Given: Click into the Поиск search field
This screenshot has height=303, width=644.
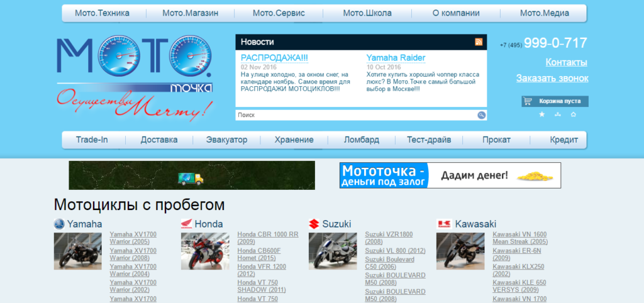Looking at the screenshot, I should 356,116.
